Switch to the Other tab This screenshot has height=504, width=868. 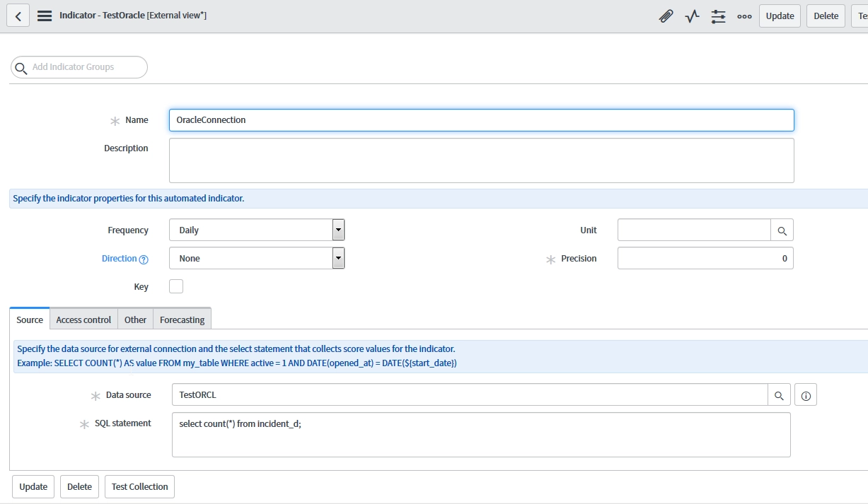click(x=135, y=320)
